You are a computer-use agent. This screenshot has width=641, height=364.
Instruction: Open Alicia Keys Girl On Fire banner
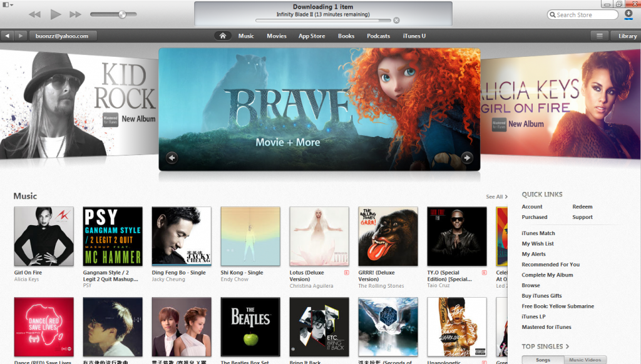[x=560, y=104]
